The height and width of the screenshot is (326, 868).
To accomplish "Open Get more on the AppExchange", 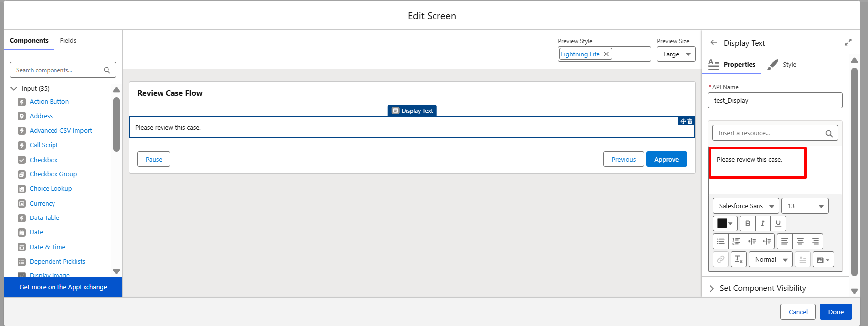I will point(63,287).
